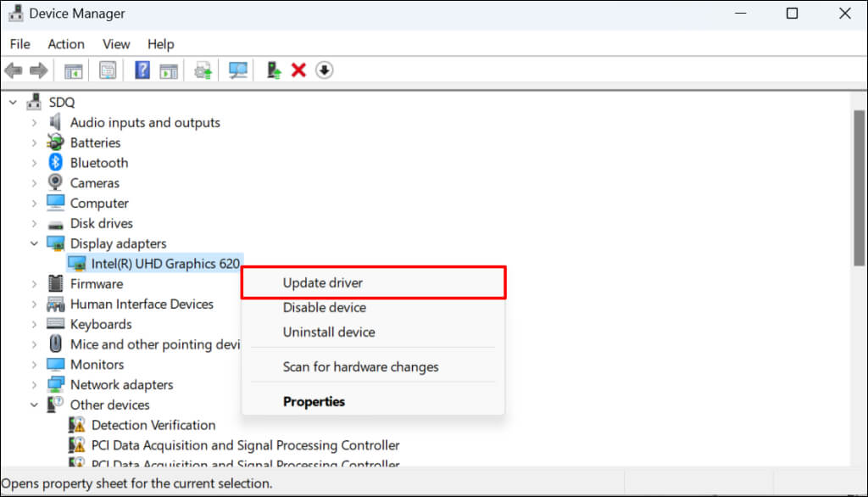Collapse the Other devices category
Screen dimensions: 868x497
click(x=34, y=405)
